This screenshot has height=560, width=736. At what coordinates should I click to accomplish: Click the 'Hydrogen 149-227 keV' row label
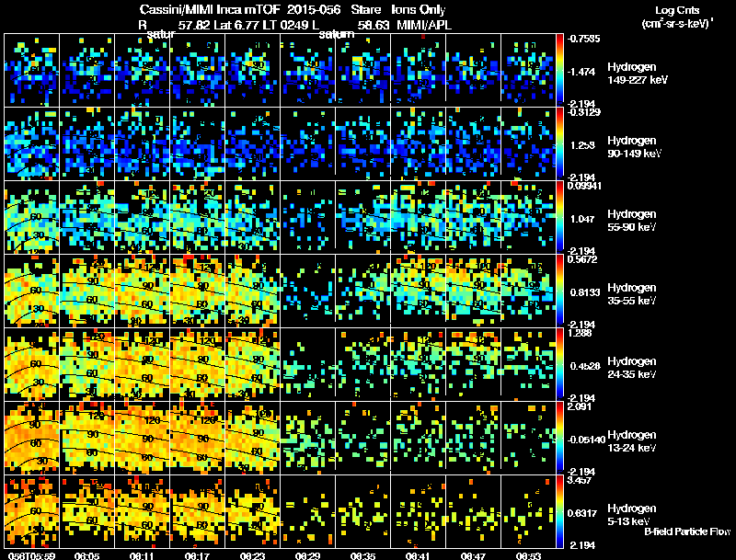coord(637,74)
